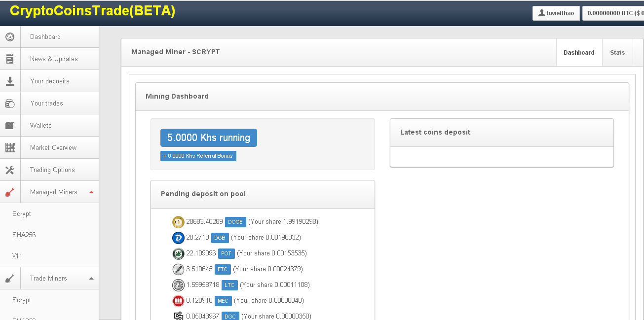Click the user icon beside tuvietthao
Screen dimensions: 644x320
pyautogui.click(x=542, y=13)
